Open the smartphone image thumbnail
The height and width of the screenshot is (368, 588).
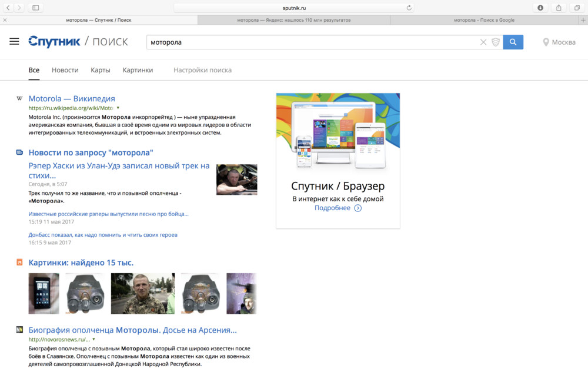[44, 293]
